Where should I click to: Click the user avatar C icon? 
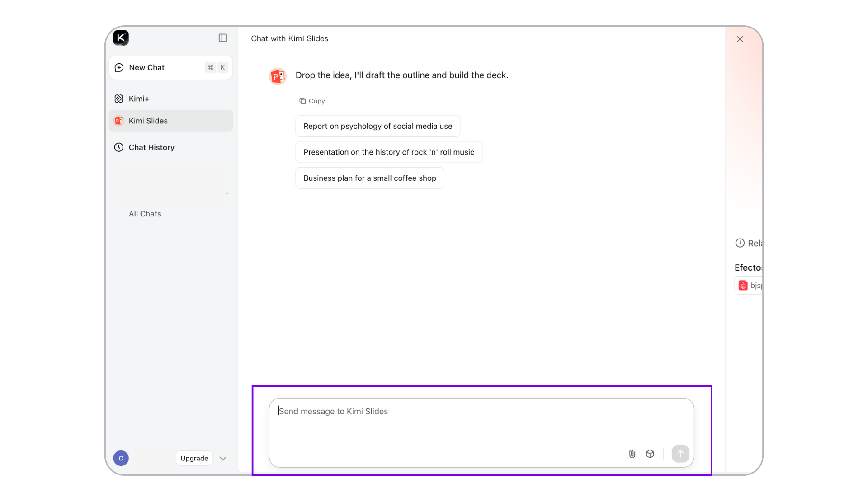coord(121,458)
